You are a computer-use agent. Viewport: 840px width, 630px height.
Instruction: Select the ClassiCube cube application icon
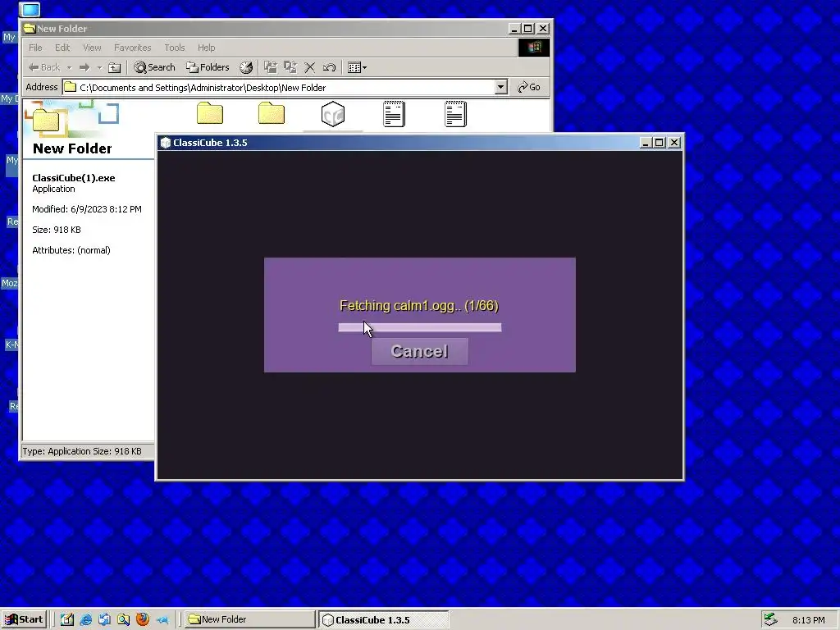point(333,114)
